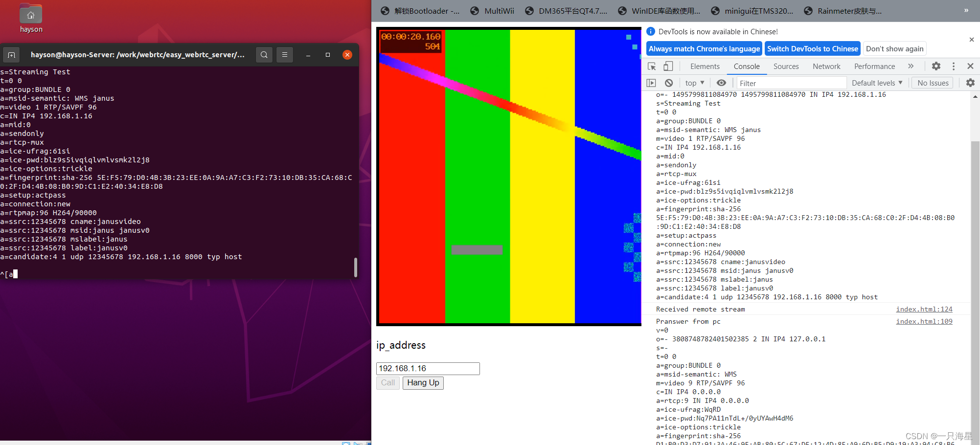Open the terminal hamburger menu

pyautogui.click(x=284, y=55)
